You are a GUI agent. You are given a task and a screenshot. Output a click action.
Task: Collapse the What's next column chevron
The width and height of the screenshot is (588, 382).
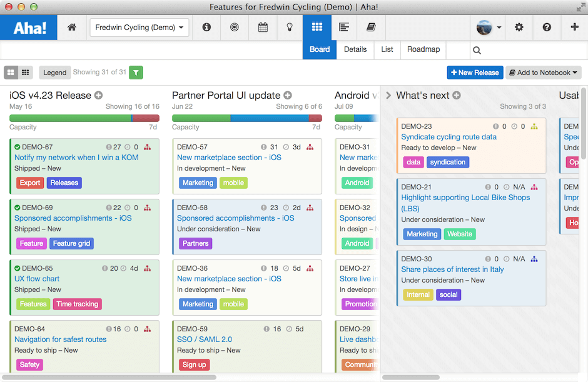tap(389, 96)
